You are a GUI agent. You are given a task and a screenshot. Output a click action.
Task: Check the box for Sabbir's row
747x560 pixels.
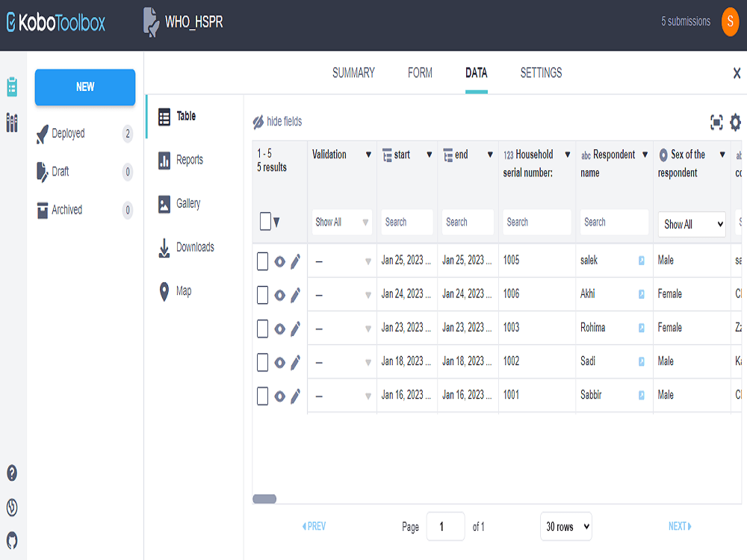(x=262, y=395)
